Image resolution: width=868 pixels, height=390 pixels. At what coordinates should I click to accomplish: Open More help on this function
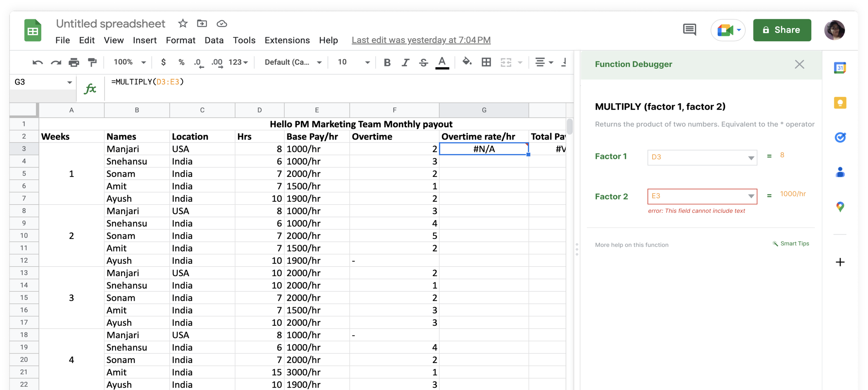631,245
